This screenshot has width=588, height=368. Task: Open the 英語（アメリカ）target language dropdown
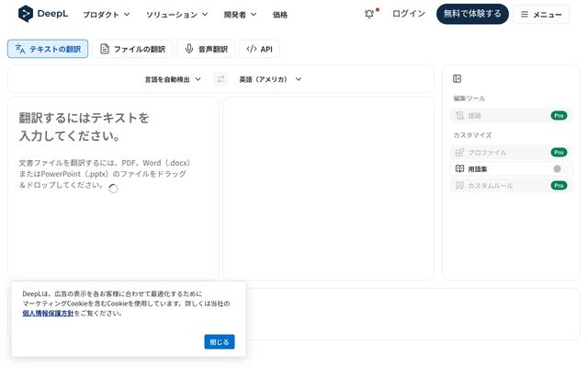point(270,79)
